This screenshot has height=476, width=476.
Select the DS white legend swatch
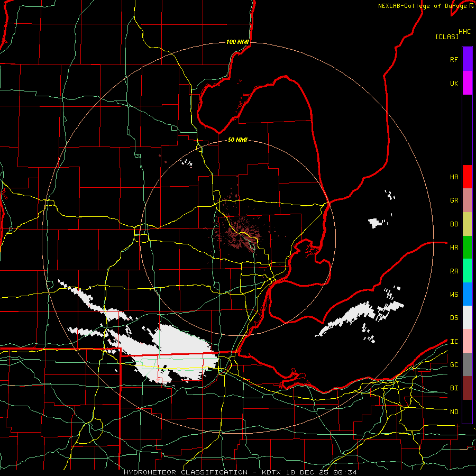point(467,317)
